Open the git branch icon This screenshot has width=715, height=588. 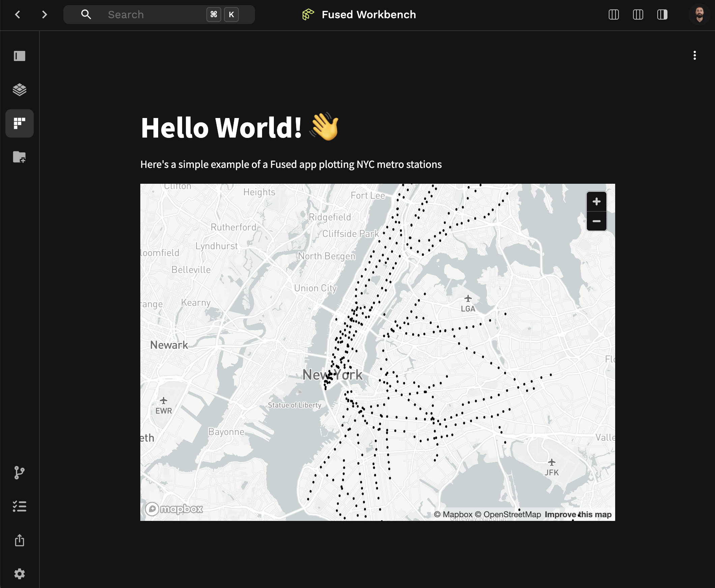[19, 472]
